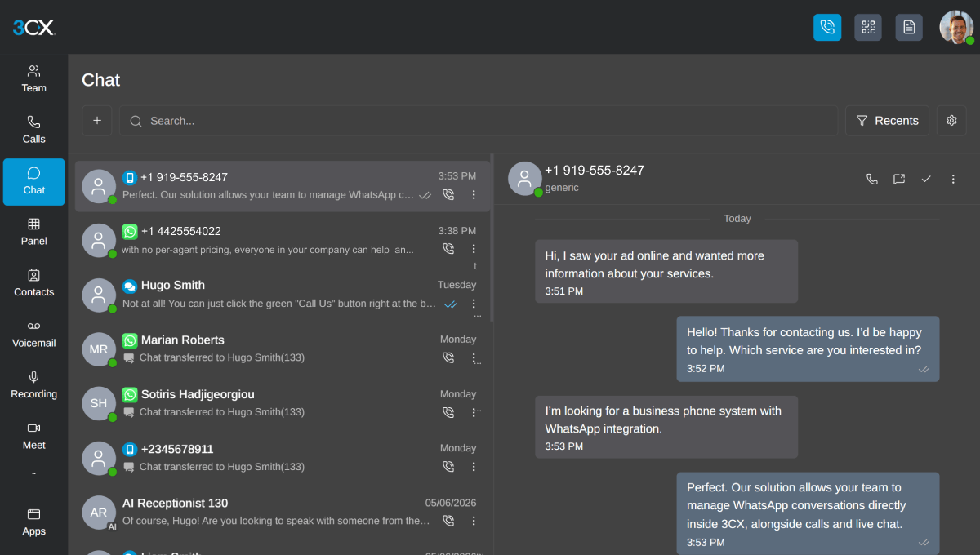Call +1 4425554022 from list row

tap(448, 249)
